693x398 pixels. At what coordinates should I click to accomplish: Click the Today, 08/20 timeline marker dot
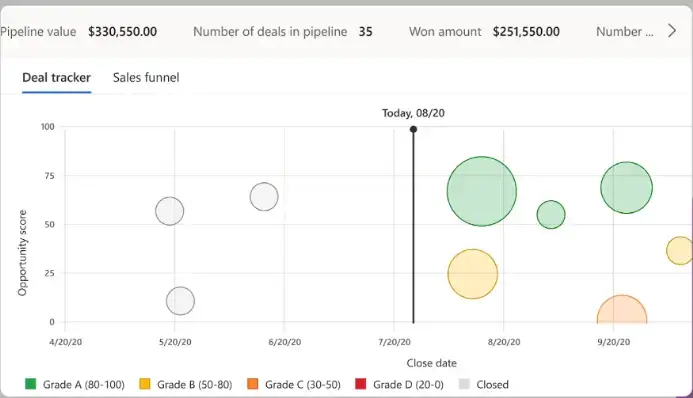click(x=413, y=129)
